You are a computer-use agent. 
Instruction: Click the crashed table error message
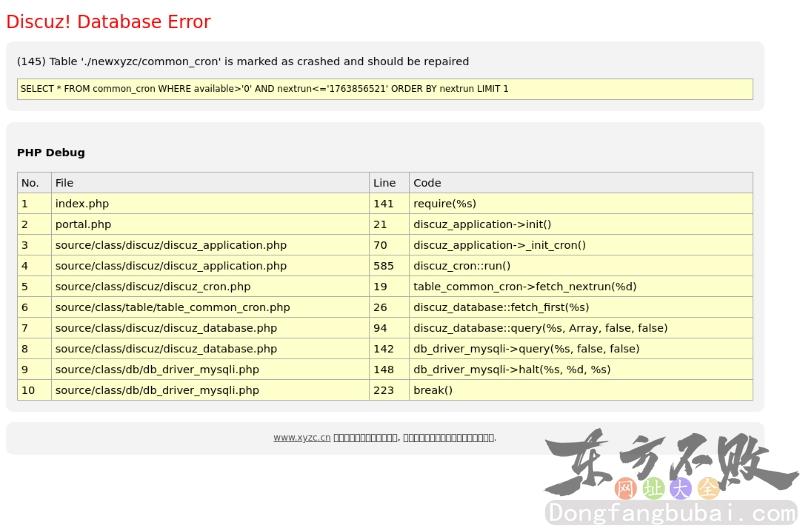[x=243, y=61]
